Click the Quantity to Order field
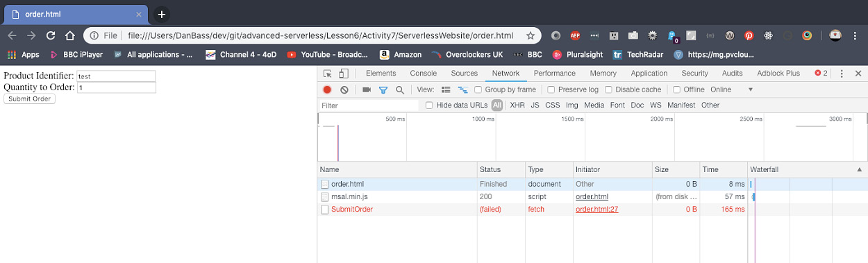This screenshot has width=868, height=263. coord(116,88)
